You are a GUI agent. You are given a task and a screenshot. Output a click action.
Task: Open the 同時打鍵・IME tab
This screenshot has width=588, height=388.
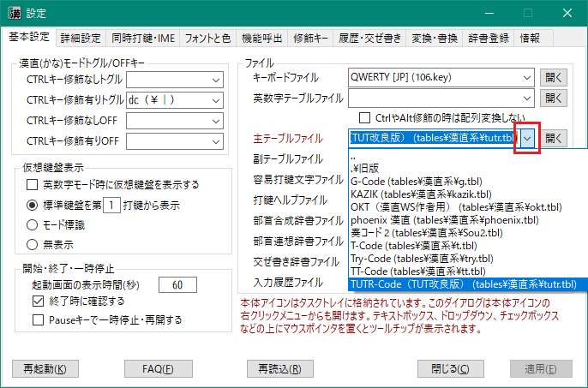coord(143,39)
